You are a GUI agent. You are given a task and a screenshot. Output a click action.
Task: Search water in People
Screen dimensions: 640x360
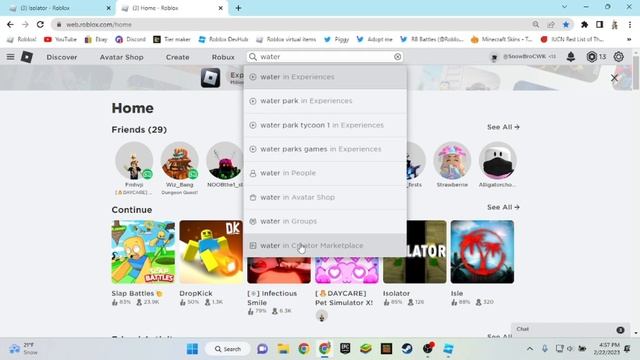pyautogui.click(x=325, y=173)
